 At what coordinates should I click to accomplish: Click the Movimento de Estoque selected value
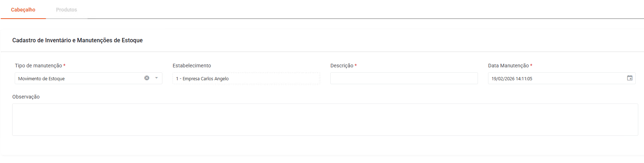pyautogui.click(x=42, y=79)
